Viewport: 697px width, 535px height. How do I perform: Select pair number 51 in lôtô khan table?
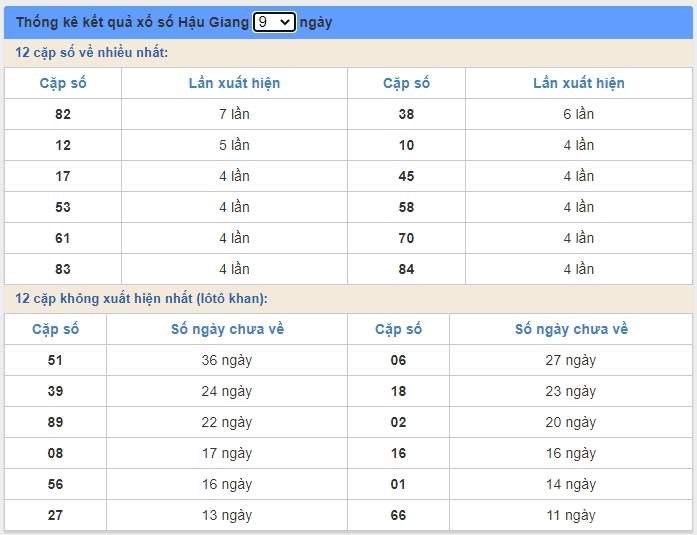55,360
